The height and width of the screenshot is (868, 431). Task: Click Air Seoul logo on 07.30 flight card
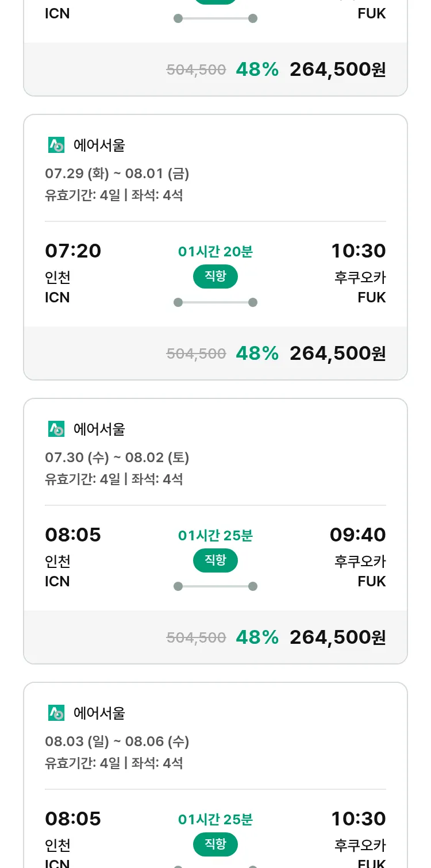click(x=56, y=429)
